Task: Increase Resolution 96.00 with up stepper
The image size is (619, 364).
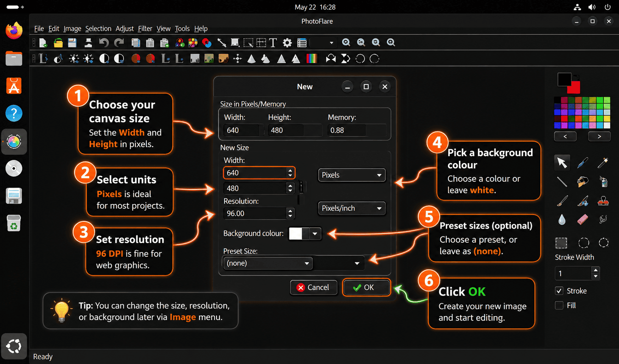Action: click(290, 211)
